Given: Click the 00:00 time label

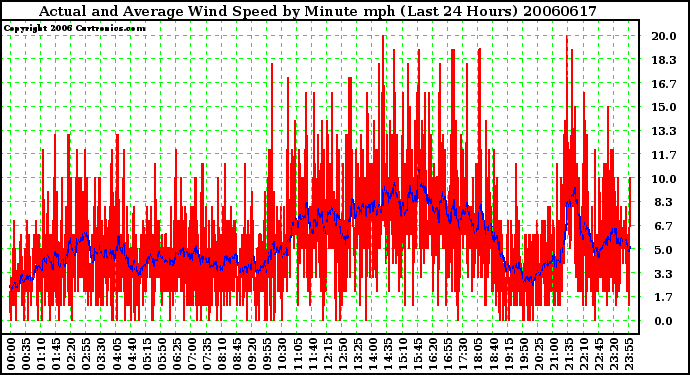Looking at the screenshot, I should (11, 354).
